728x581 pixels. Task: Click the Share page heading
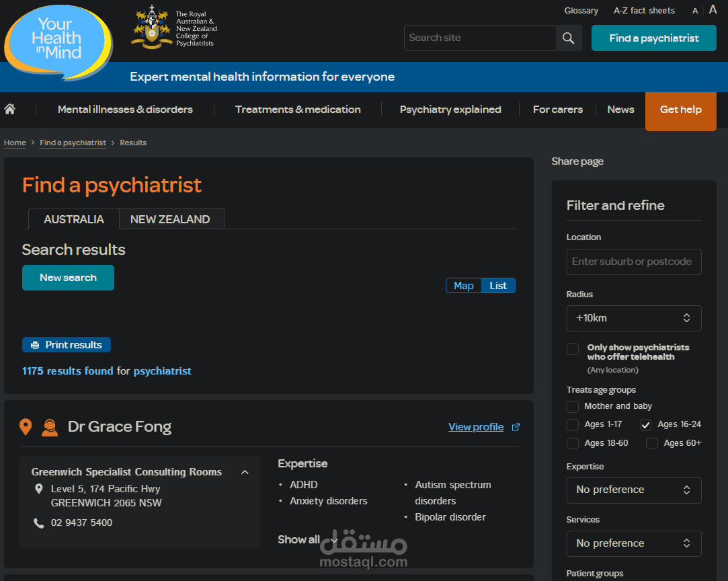pyautogui.click(x=577, y=161)
